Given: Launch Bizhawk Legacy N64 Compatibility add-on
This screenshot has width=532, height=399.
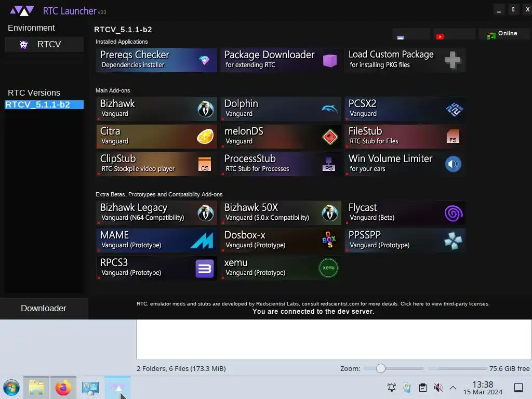Looking at the screenshot, I should pyautogui.click(x=156, y=212).
